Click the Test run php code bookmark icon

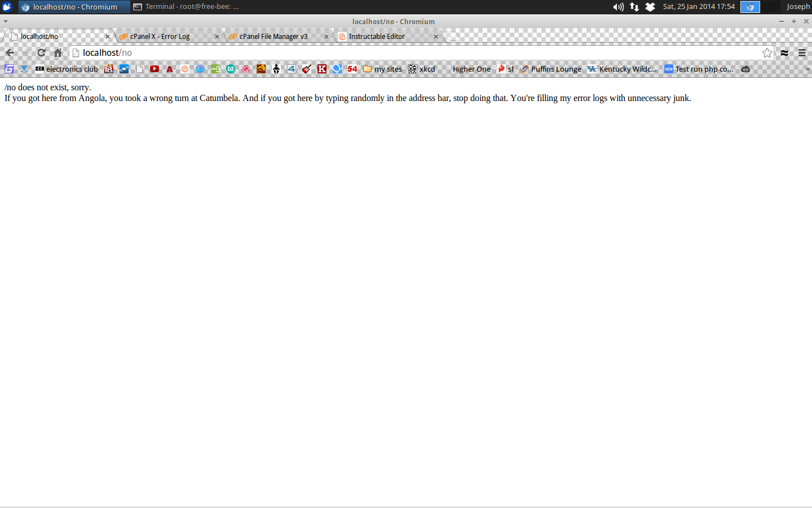[x=669, y=69]
